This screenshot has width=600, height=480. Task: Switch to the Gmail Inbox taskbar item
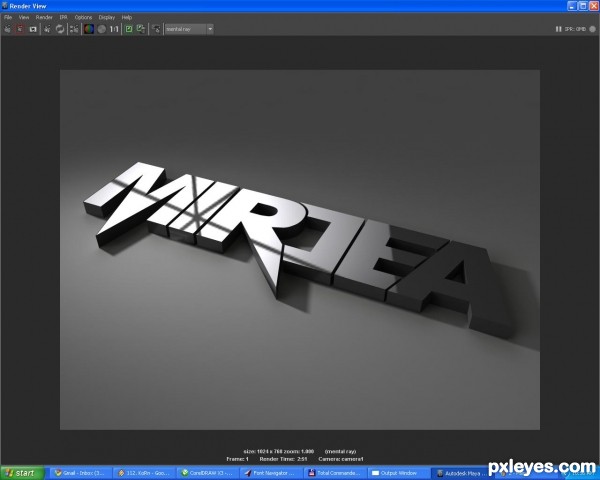[80, 473]
